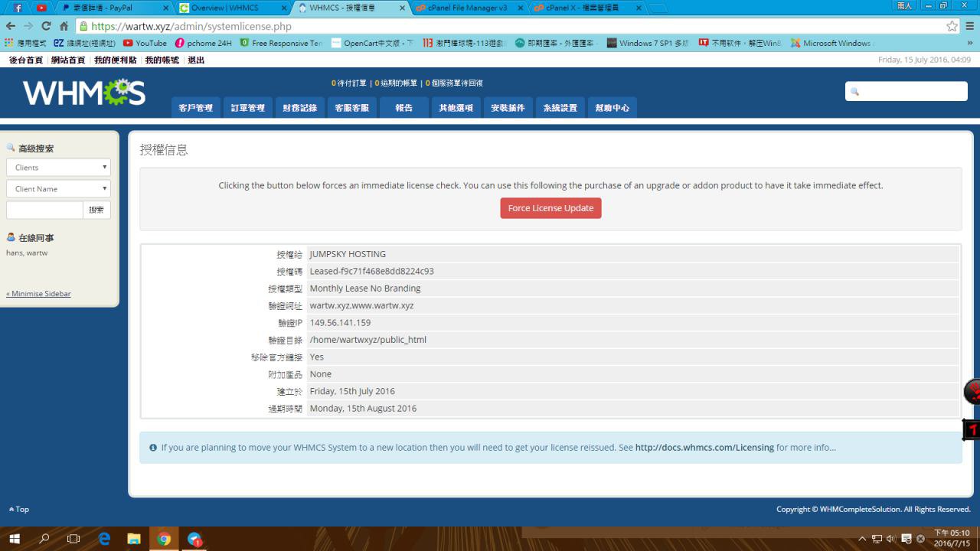Select the Leased-f9c71f468e8dd8224c93 license key text
Image resolution: width=980 pixels, height=551 pixels.
pyautogui.click(x=372, y=271)
